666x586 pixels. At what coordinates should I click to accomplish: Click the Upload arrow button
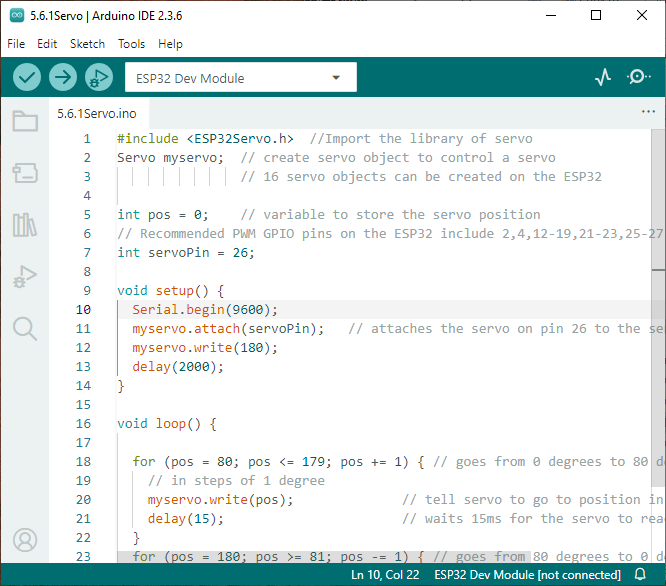[63, 77]
